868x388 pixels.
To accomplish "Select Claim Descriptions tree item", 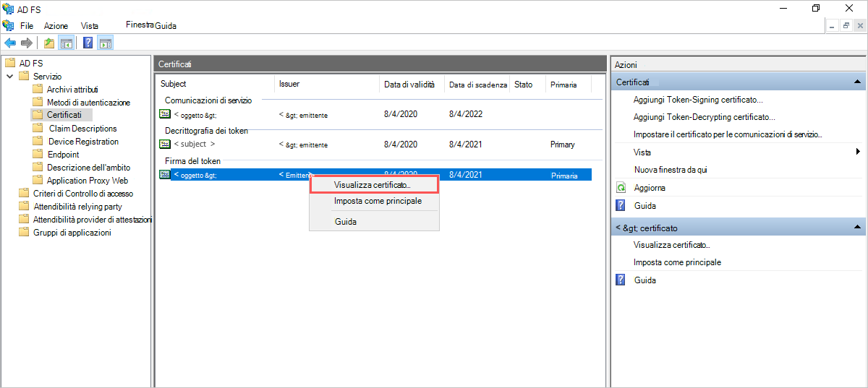I will coord(82,129).
